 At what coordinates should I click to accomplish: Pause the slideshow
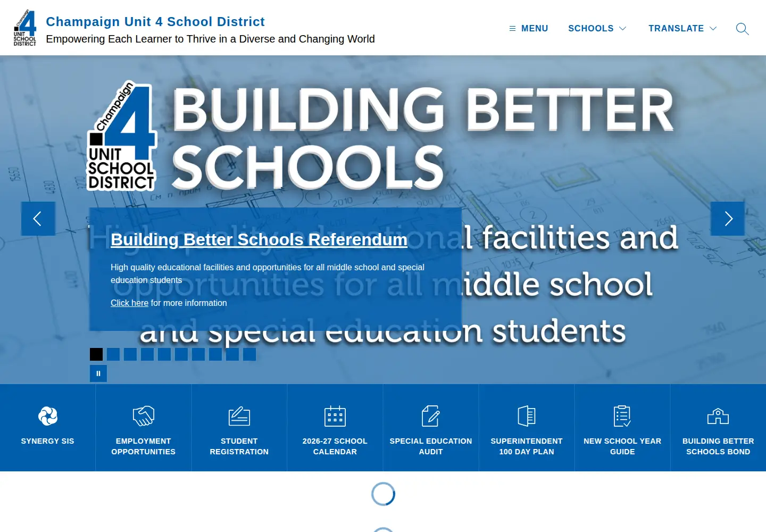pyautogui.click(x=98, y=373)
